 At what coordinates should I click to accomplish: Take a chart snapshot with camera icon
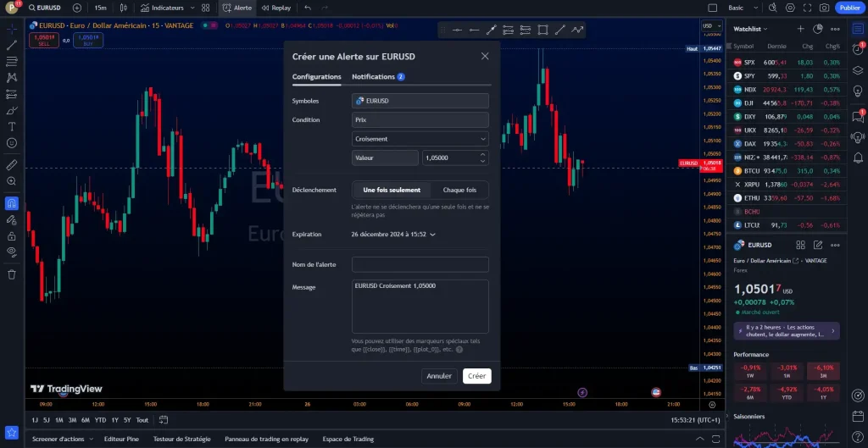click(x=824, y=8)
